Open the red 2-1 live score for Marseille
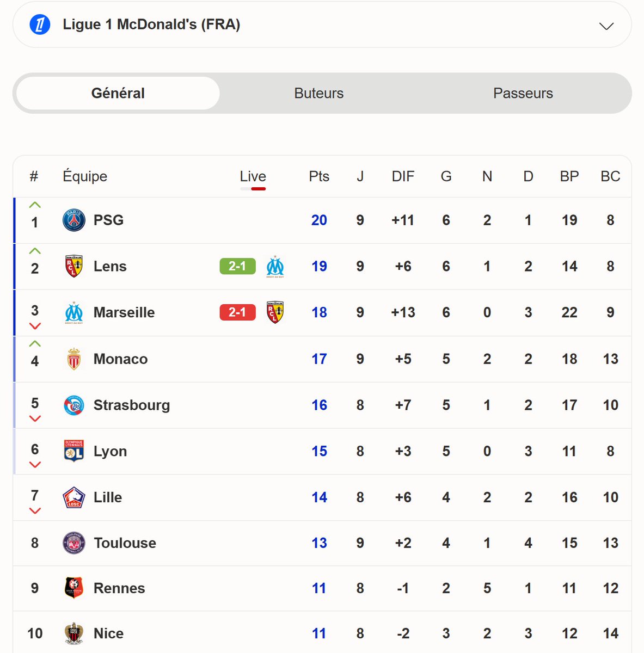The height and width of the screenshot is (653, 644). (237, 312)
